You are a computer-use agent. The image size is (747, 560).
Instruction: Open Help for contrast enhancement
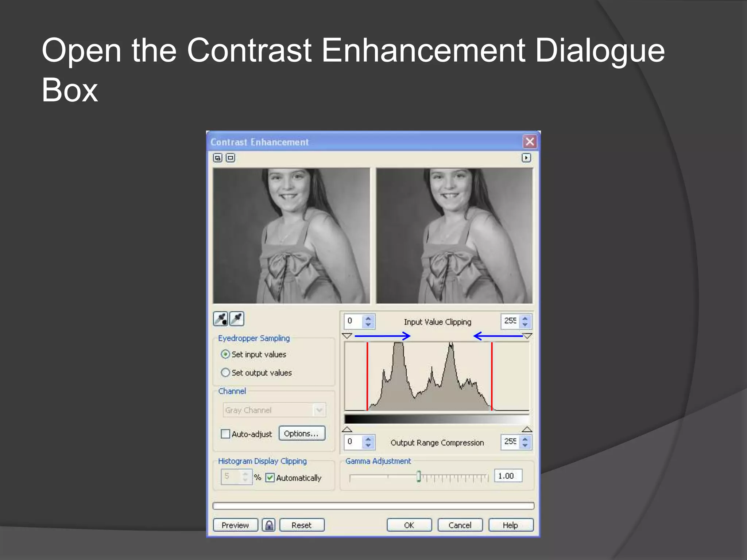[511, 525]
